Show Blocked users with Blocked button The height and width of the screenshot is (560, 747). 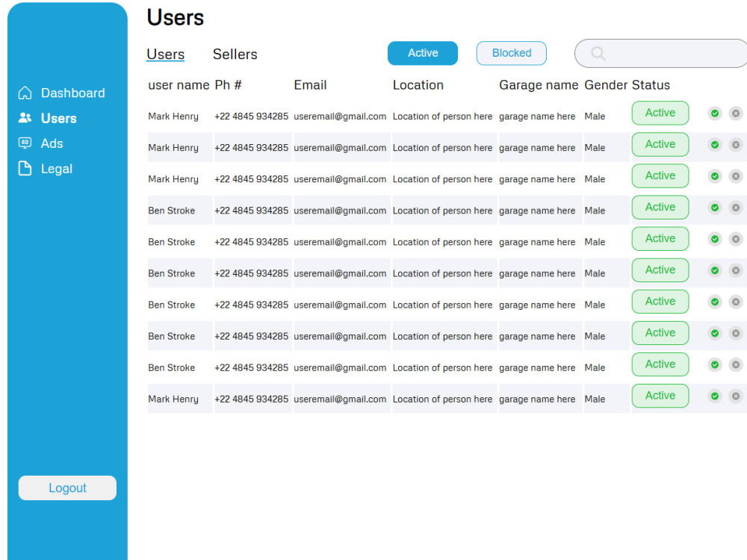click(x=511, y=53)
